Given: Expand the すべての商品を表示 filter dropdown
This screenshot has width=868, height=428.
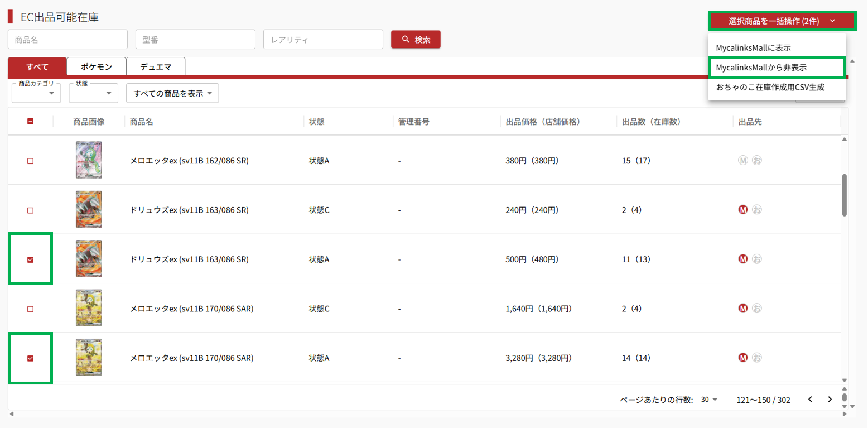Looking at the screenshot, I should 172,93.
